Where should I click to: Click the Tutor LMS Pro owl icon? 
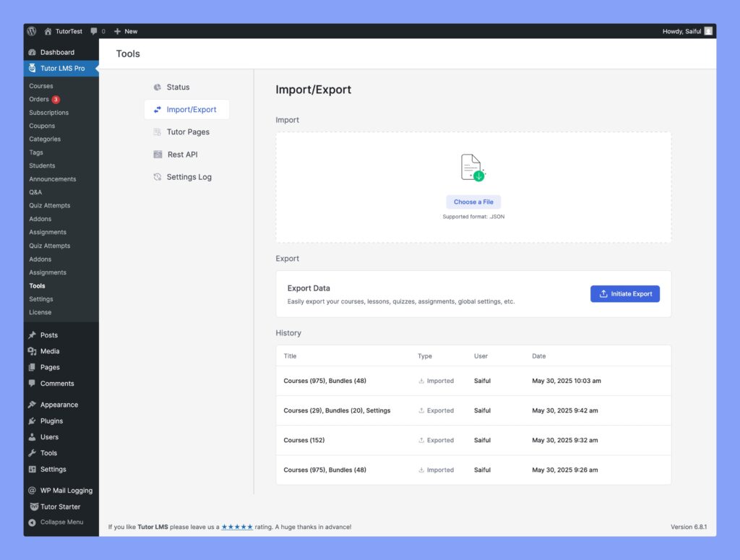tap(32, 68)
